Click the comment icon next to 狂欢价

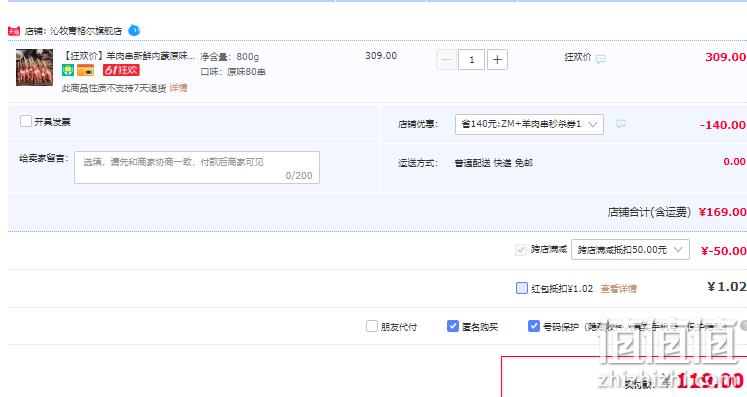point(601,59)
